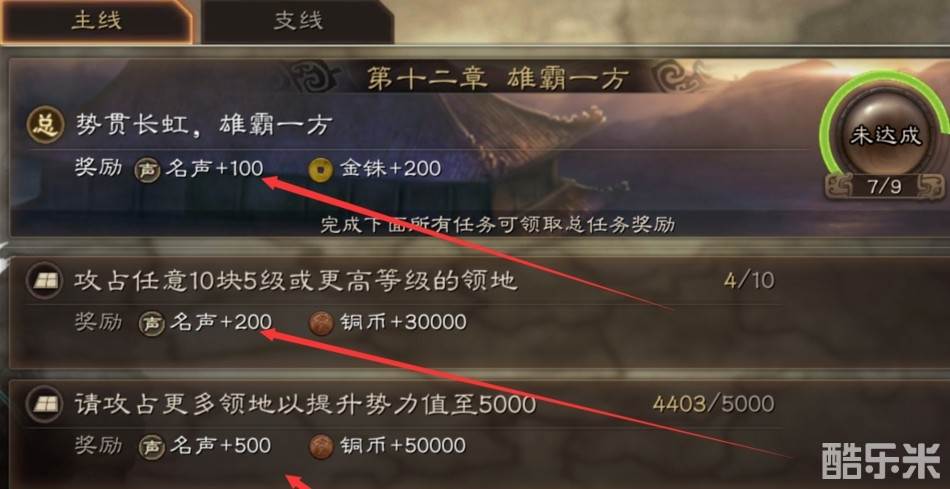Tap the 金铢+200 gold coin icon
The width and height of the screenshot is (950, 489).
point(321,169)
